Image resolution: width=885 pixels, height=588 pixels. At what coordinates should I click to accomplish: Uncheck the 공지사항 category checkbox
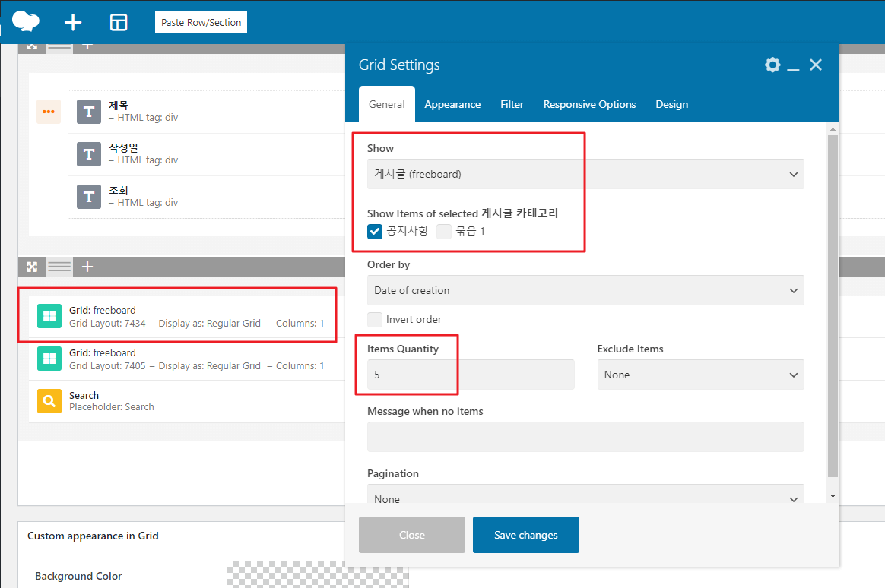(375, 231)
